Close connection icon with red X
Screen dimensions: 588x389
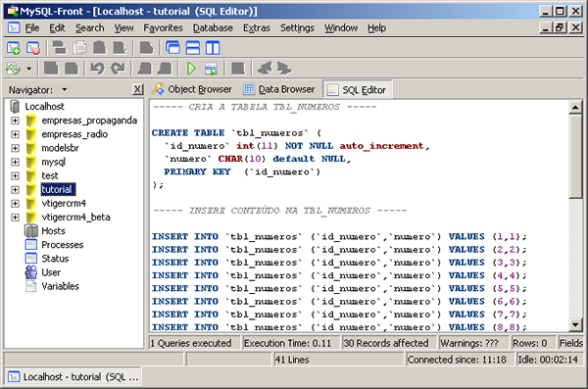33,48
